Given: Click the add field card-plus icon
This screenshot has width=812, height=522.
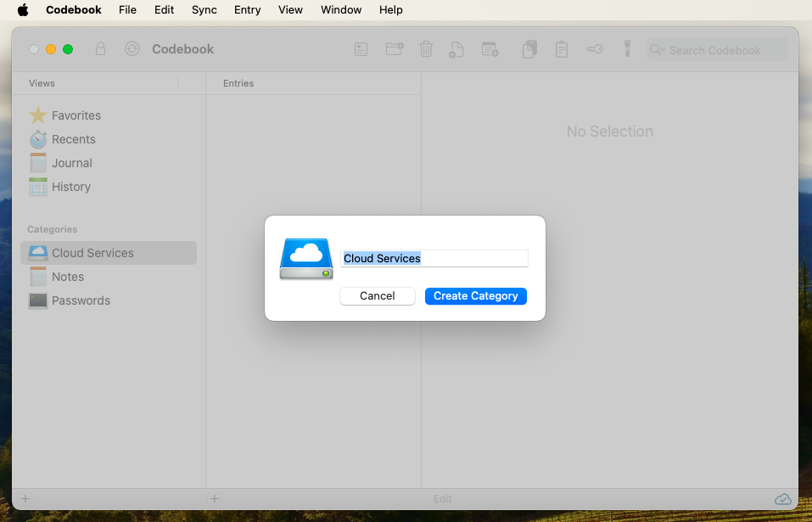Looking at the screenshot, I should click(x=490, y=50).
